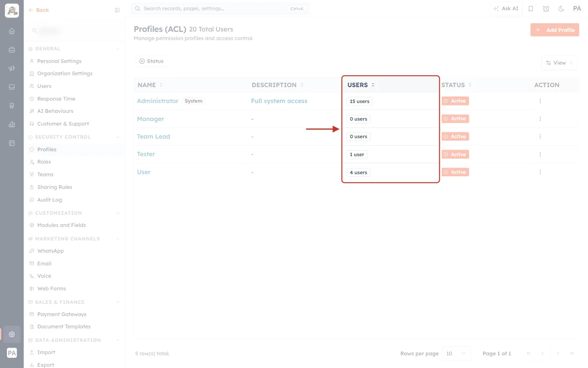Collapse the SALES & FINANCE section

click(x=118, y=303)
